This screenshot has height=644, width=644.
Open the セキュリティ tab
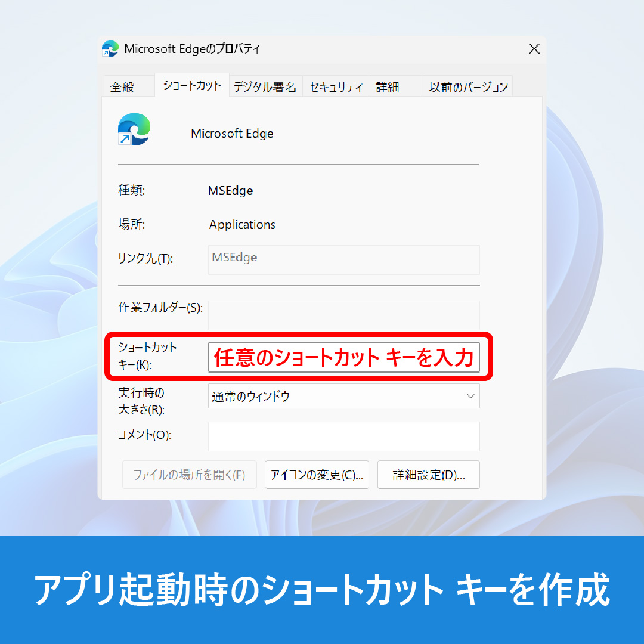(336, 86)
